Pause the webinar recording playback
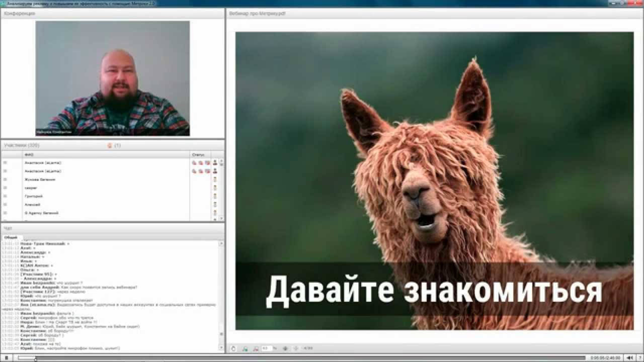 point(7,358)
